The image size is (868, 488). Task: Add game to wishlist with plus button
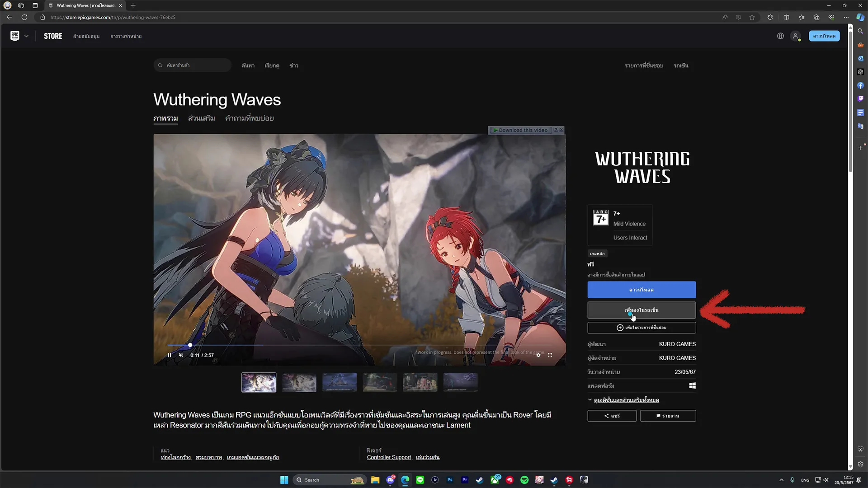642,328
